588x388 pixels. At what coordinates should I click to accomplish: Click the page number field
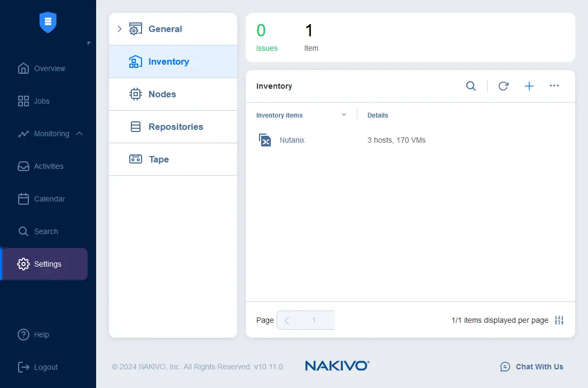point(314,320)
